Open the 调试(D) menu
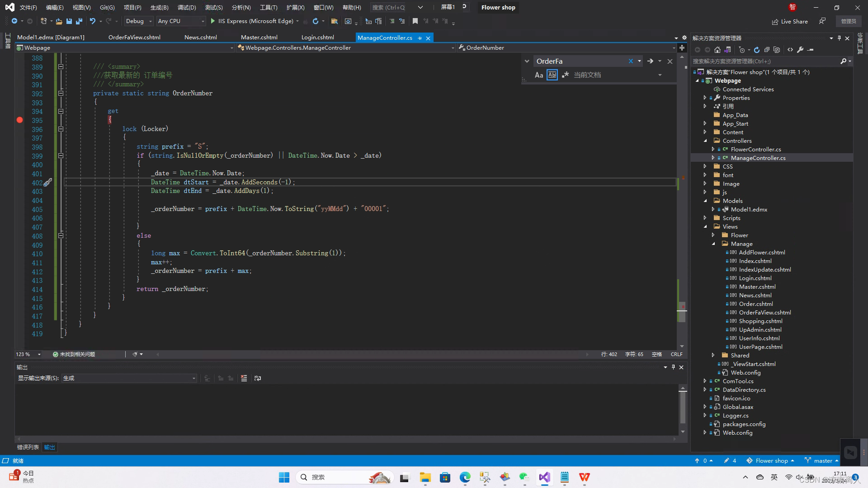Screen dimensions: 868x488 186,7
